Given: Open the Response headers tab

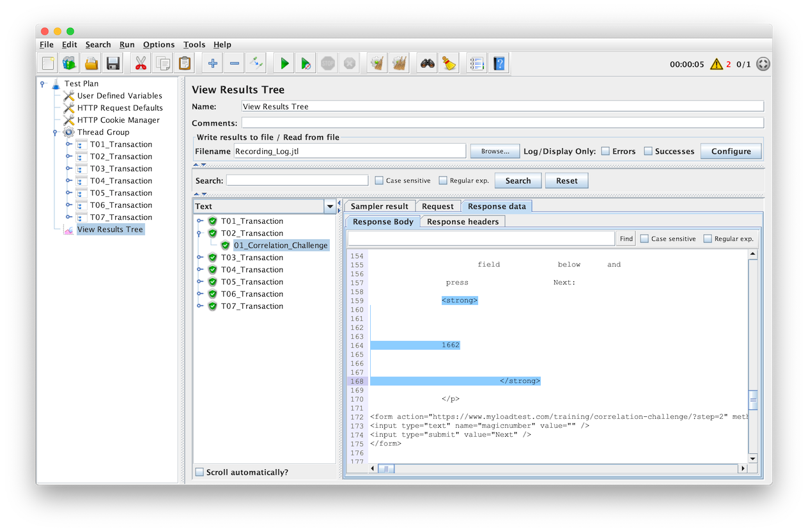Looking at the screenshot, I should click(463, 222).
